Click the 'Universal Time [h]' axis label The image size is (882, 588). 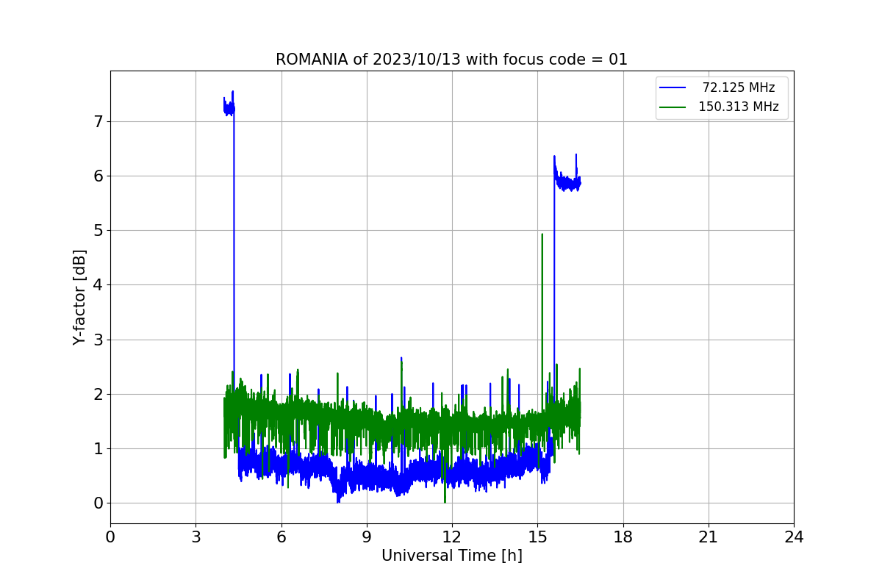click(452, 556)
